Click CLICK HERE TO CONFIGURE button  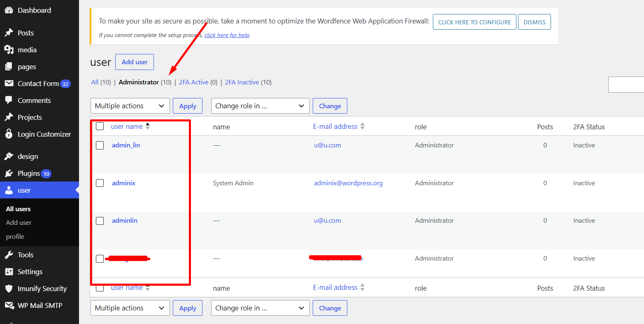[x=474, y=22]
